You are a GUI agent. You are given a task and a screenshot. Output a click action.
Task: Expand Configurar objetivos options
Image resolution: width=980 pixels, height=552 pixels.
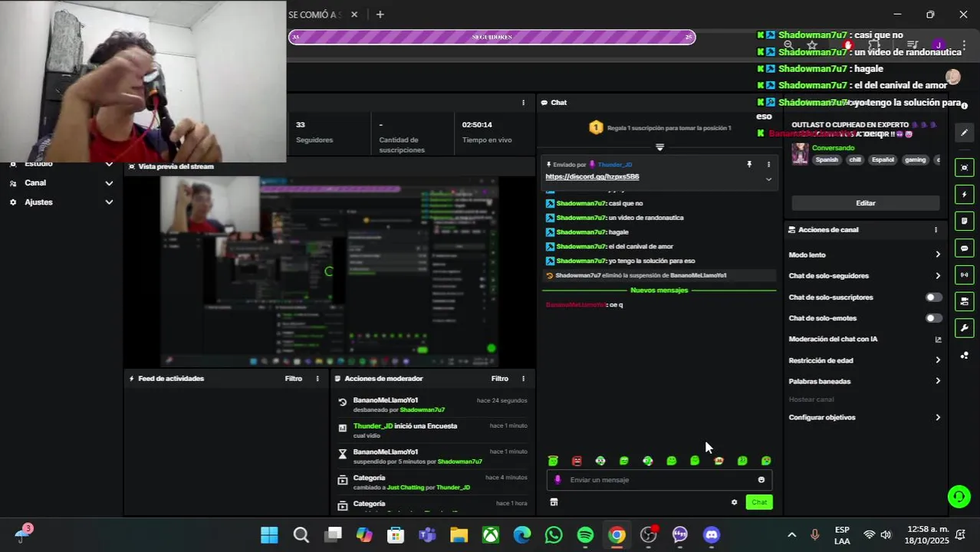(937, 418)
